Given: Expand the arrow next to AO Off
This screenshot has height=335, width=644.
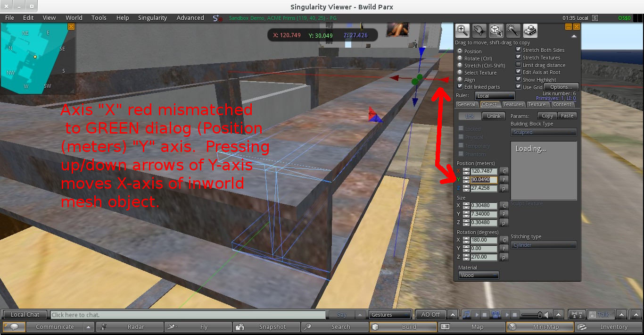Looking at the screenshot, I should 453,315.
